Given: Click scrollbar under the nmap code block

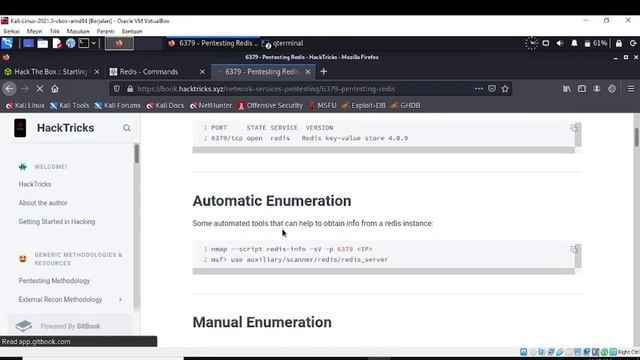Looking at the screenshot, I should click(x=384, y=271).
